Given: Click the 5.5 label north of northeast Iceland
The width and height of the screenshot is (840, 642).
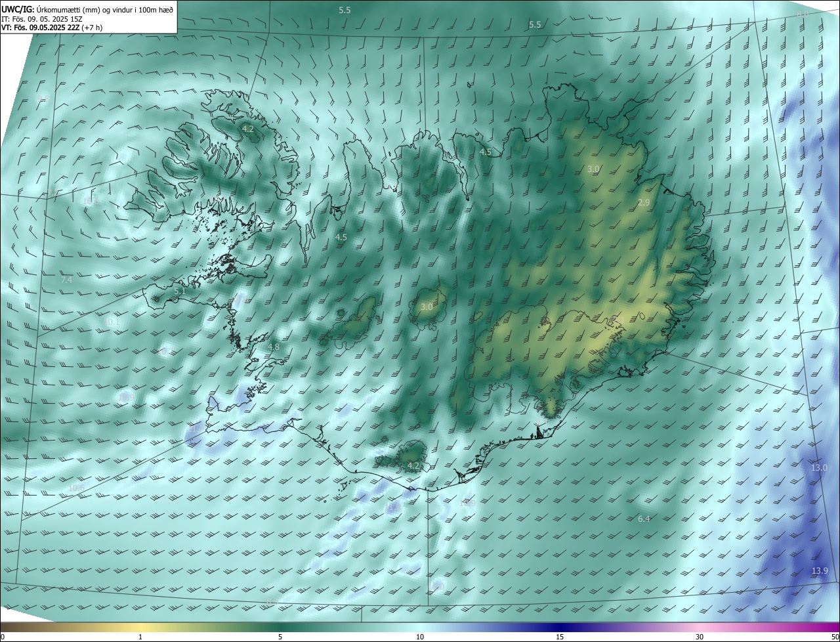Looking at the screenshot, I should 535,24.
